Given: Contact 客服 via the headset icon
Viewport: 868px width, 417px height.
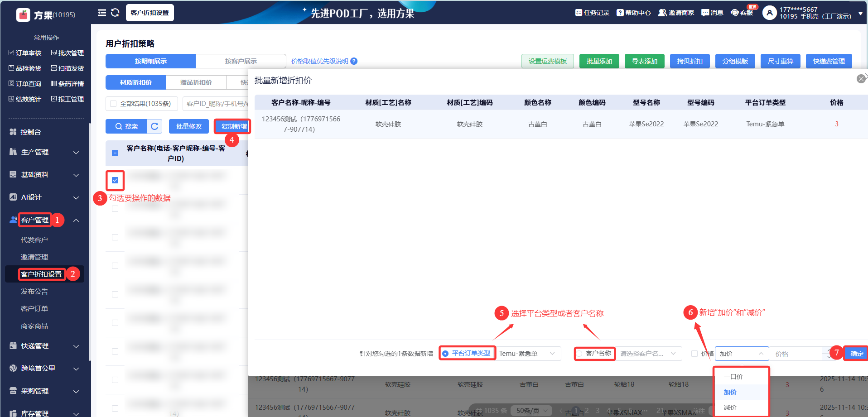Looking at the screenshot, I should [735, 13].
